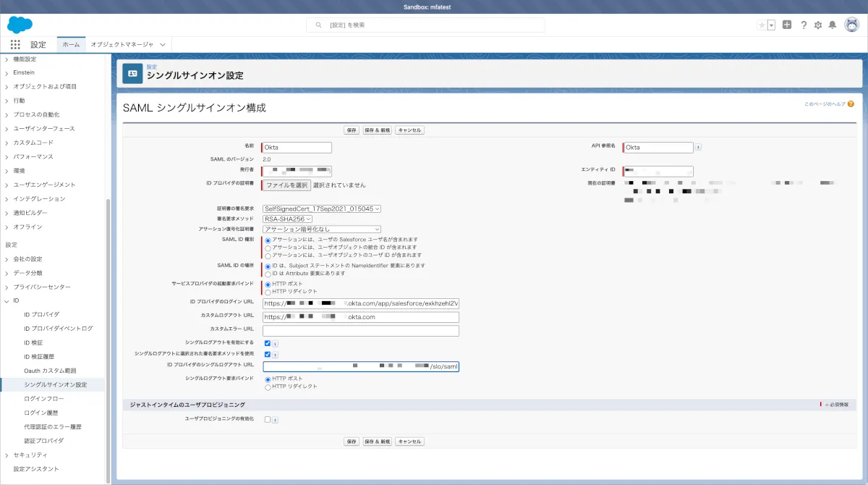Open the このページのヘルプ link
The height and width of the screenshot is (485, 868).
point(825,104)
